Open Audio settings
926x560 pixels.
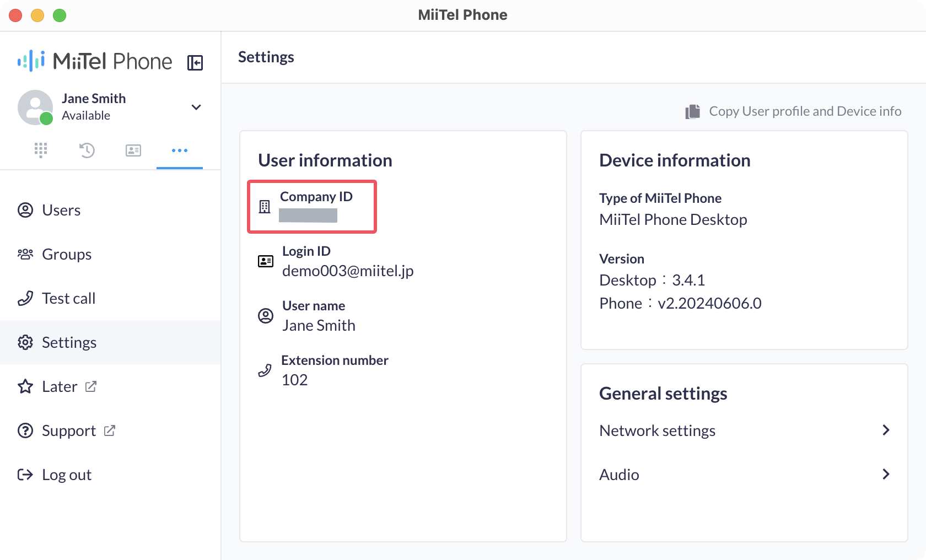[744, 475]
